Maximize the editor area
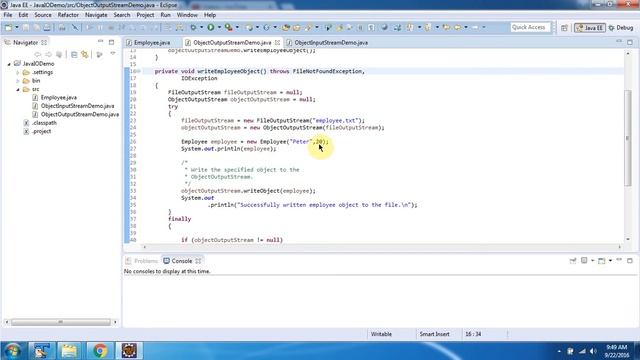The image size is (640, 360). point(630,42)
